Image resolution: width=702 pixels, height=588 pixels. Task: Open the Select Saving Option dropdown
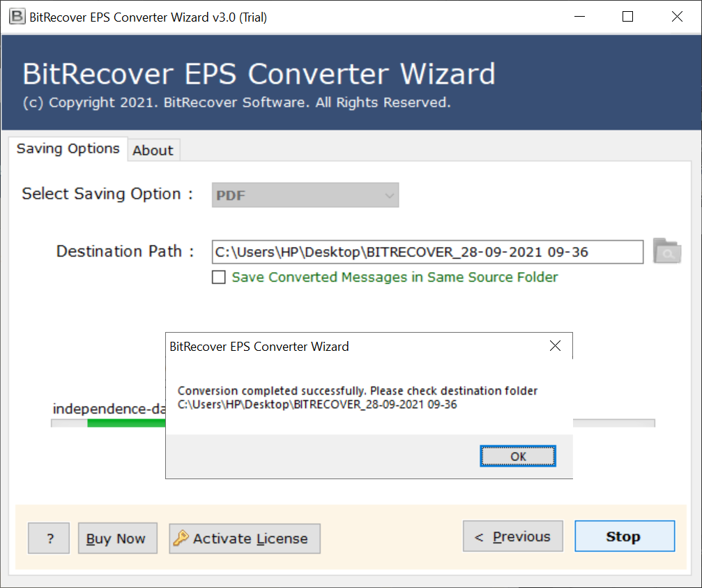305,195
